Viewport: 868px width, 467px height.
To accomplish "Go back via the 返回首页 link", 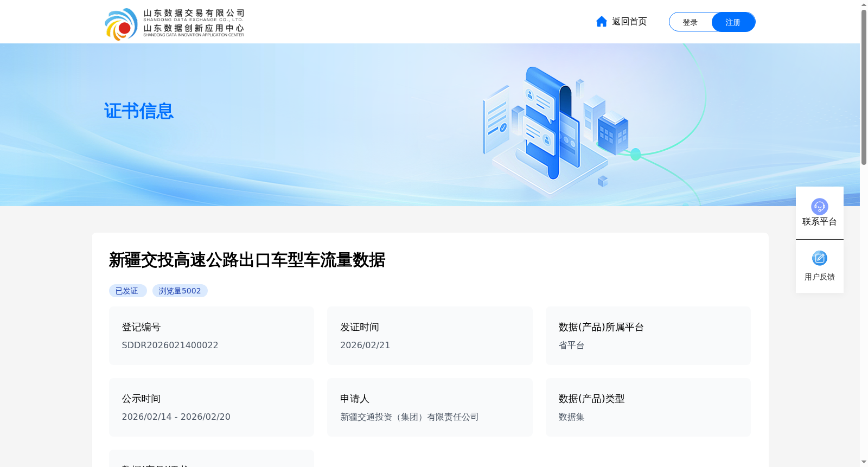I will tap(629, 22).
